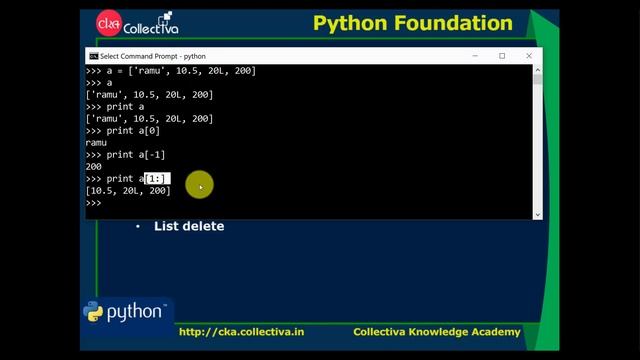Click the scrollbar down arrow
Viewport: 640px width, 360px height.
tap(538, 215)
